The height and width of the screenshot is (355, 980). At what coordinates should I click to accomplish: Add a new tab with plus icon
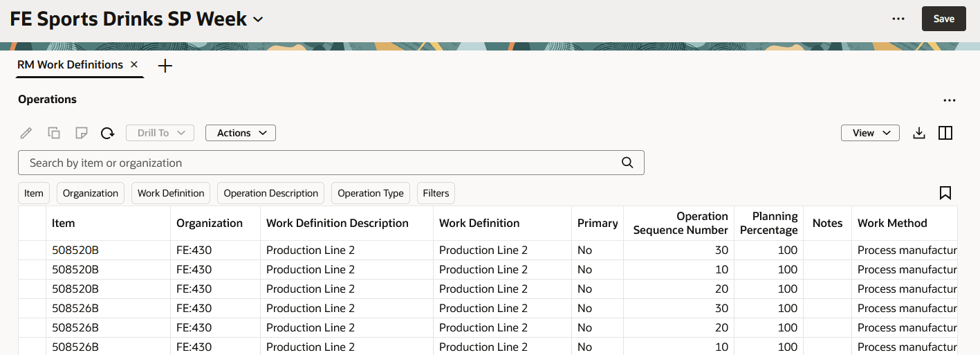coord(165,66)
